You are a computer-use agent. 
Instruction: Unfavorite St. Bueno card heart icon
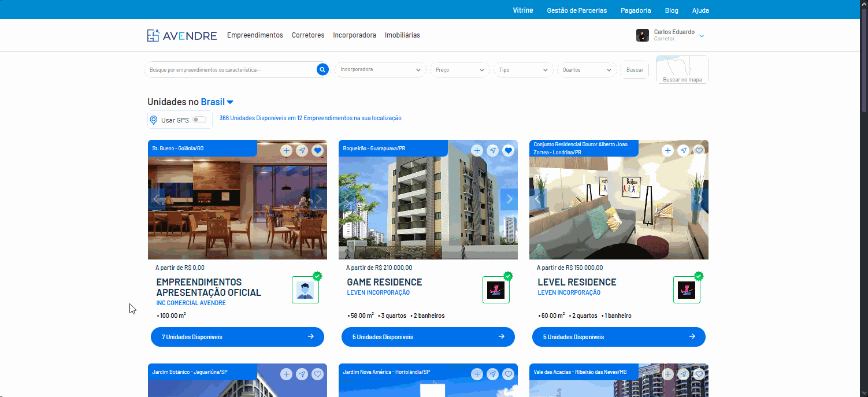(x=317, y=150)
